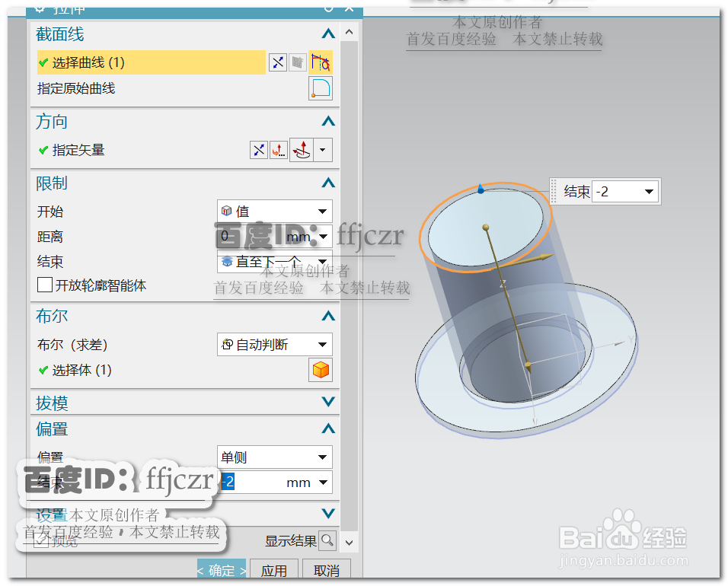Click the vector constructor icon in 方向 section
Image resolution: width=728 pixels, height=586 pixels.
(278, 150)
